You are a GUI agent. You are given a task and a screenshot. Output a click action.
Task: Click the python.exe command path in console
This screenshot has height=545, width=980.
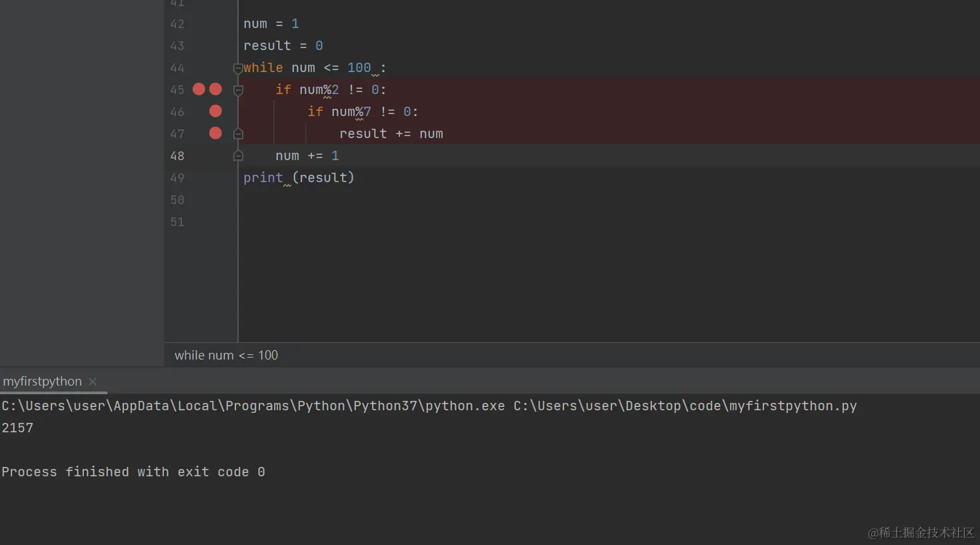[x=253, y=406]
